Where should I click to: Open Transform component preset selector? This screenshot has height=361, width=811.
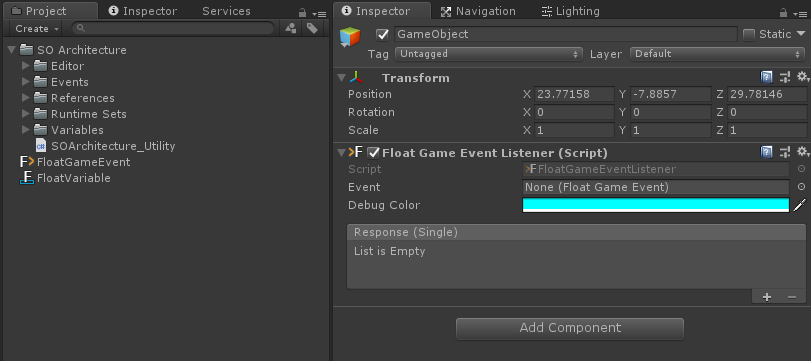785,78
